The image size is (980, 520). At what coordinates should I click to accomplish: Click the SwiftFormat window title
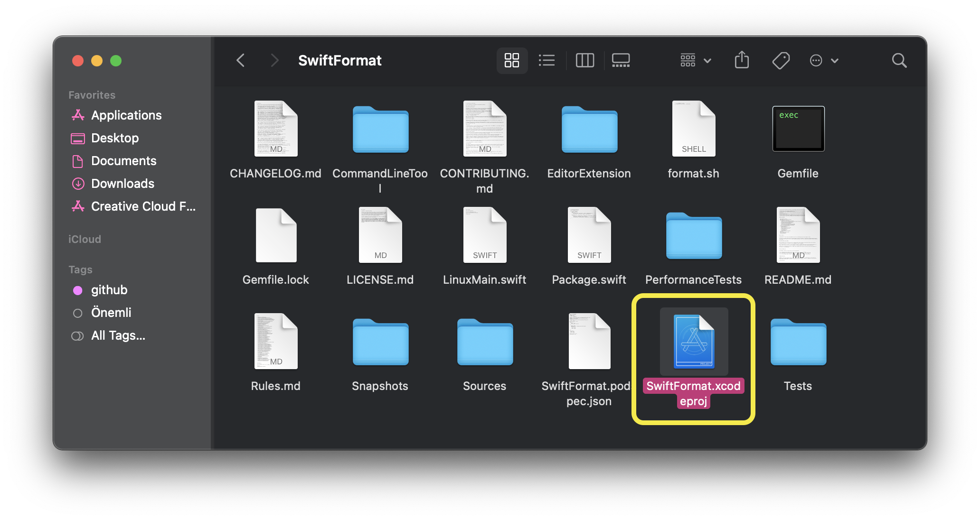(340, 60)
